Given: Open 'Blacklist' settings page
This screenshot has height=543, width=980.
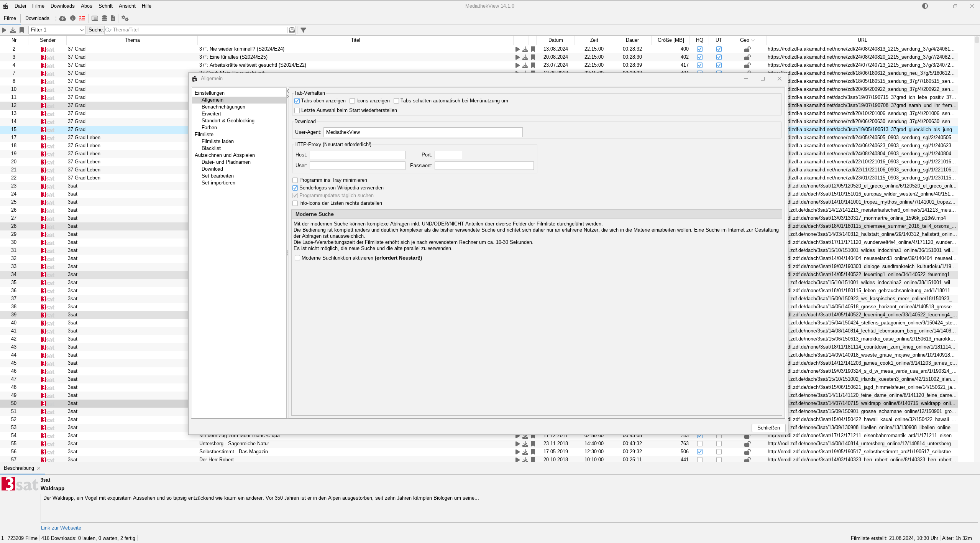Looking at the screenshot, I should (211, 148).
